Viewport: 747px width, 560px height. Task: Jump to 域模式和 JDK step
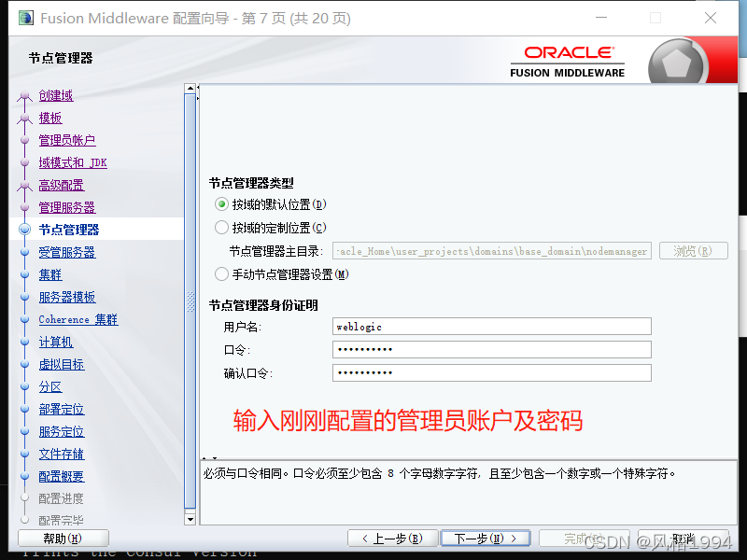[73, 162]
